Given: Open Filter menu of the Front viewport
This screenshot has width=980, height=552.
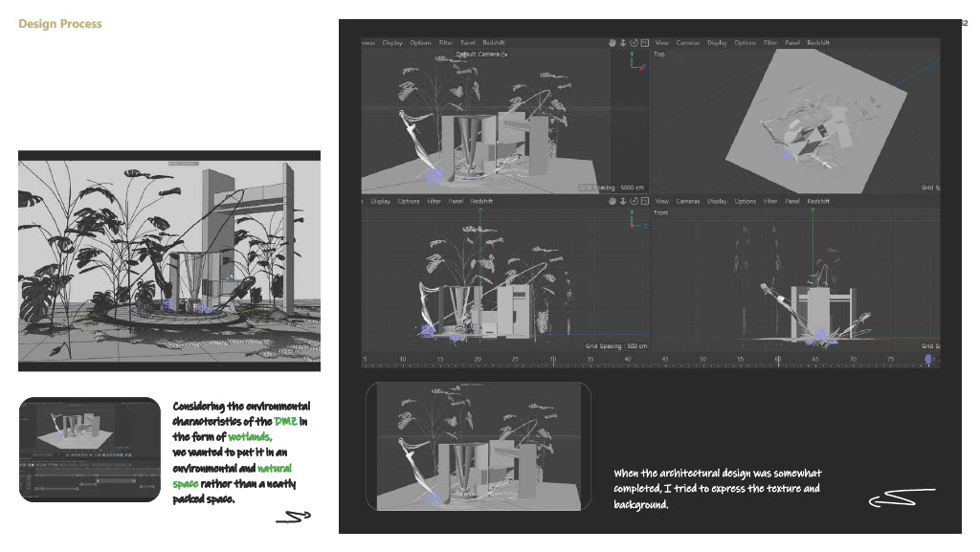Looking at the screenshot, I should coord(770,201).
